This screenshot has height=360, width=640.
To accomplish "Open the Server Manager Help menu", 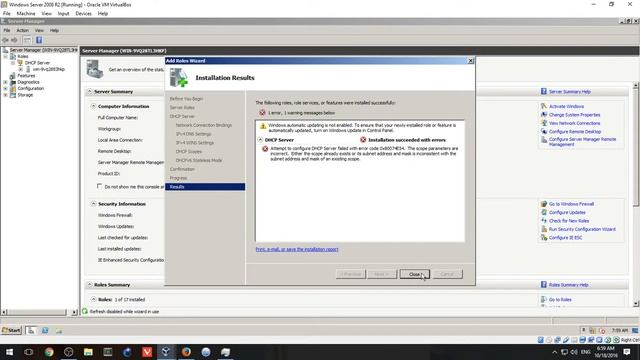I will click(x=54, y=30).
